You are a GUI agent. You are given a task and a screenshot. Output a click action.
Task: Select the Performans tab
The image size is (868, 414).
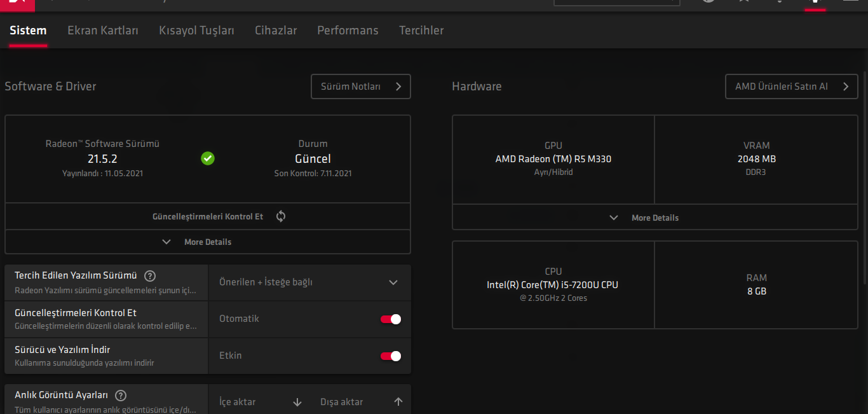(x=348, y=31)
